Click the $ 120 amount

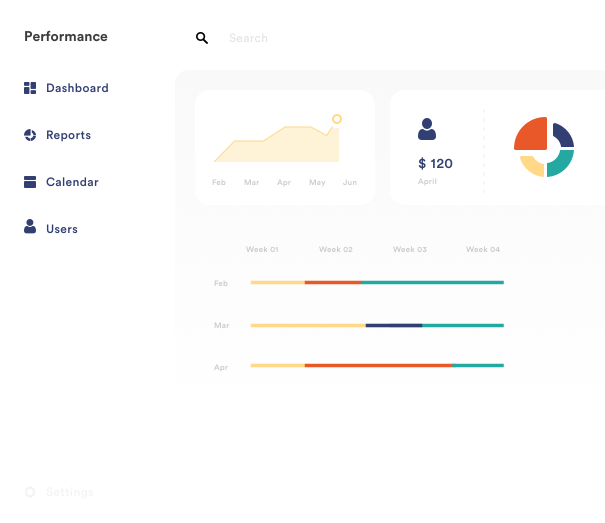coord(435,164)
